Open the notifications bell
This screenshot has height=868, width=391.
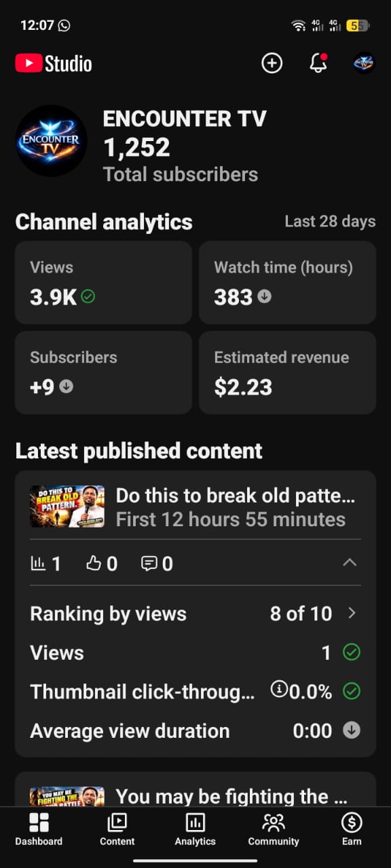pos(318,63)
